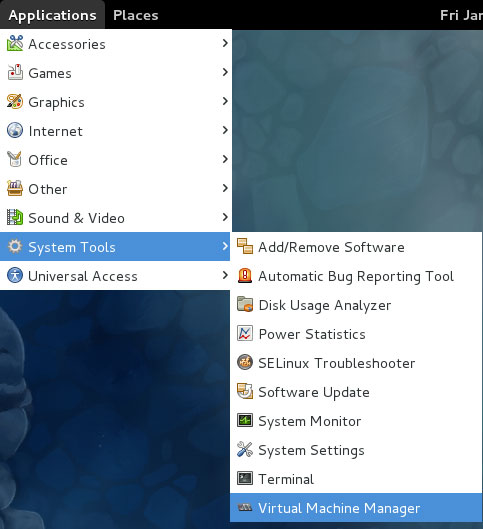Expand the Accessories submenu arrow
The height and width of the screenshot is (529, 483).
pos(225,43)
